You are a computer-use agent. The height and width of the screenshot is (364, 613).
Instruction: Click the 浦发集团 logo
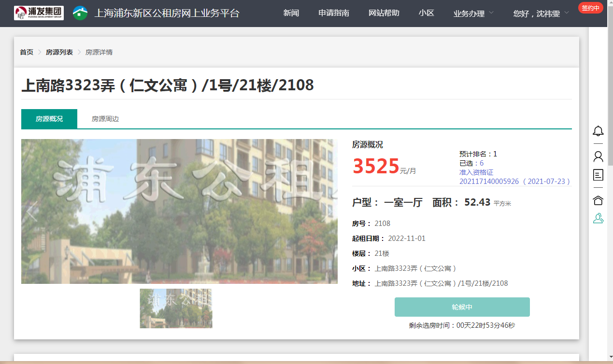pos(39,13)
